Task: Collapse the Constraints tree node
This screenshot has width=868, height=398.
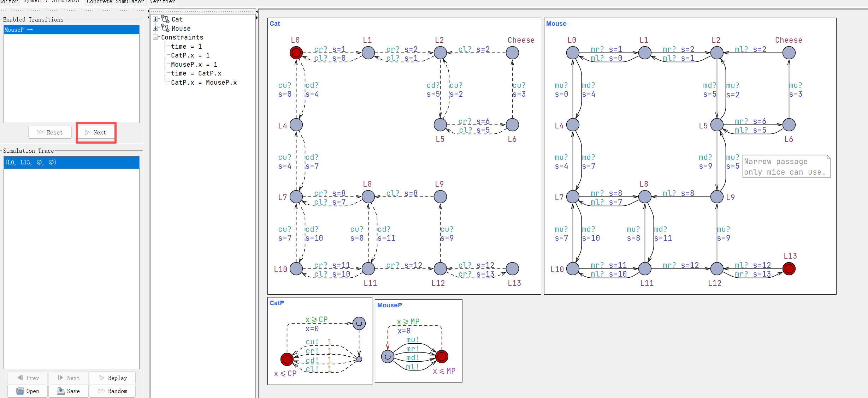Action: [x=155, y=37]
